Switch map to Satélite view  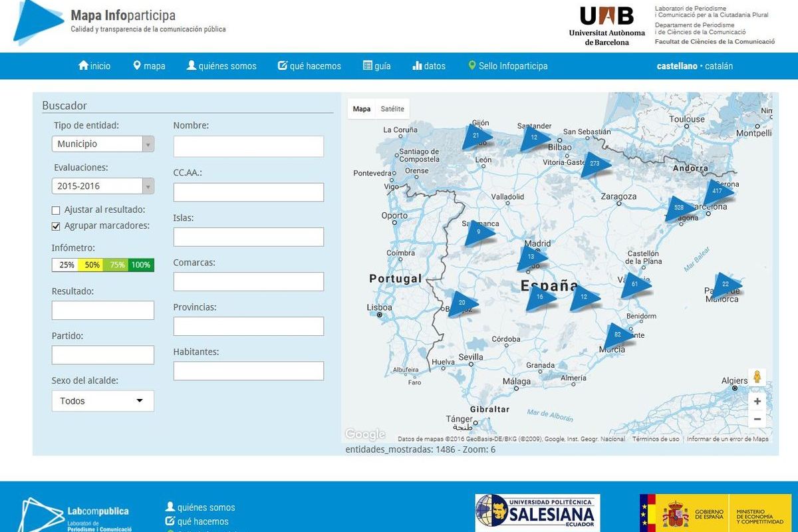tap(392, 109)
